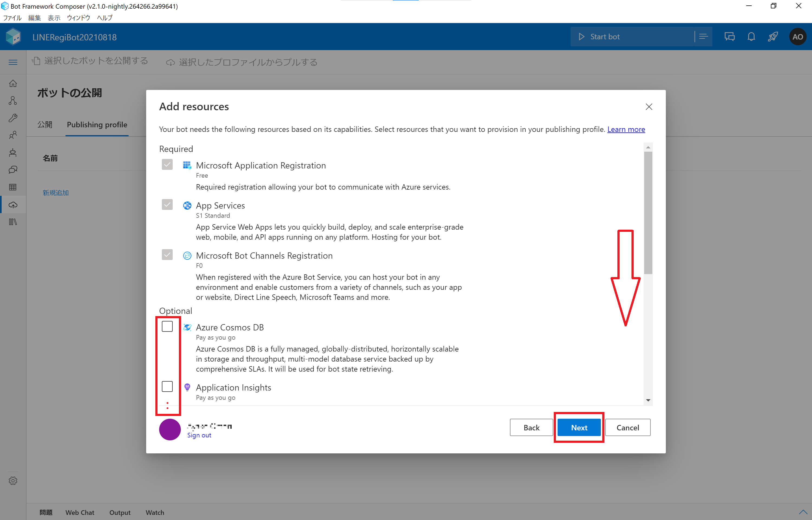This screenshot has height=520, width=812.
Task: Click the Next button
Action: pos(579,427)
